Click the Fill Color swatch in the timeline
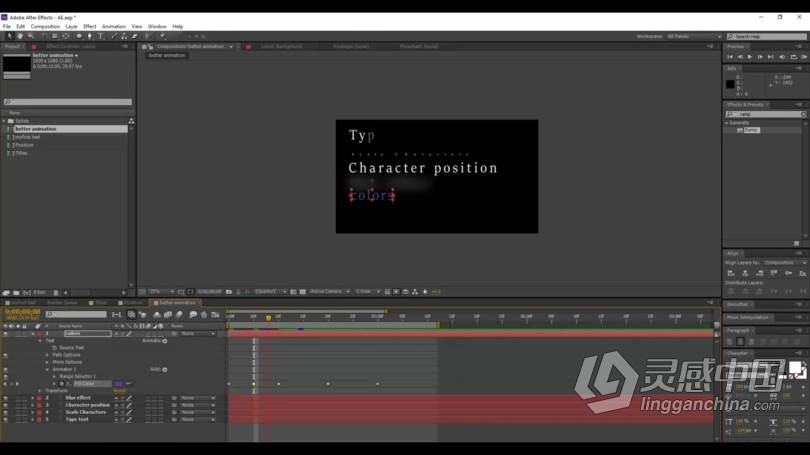The image size is (810, 455). (x=119, y=383)
